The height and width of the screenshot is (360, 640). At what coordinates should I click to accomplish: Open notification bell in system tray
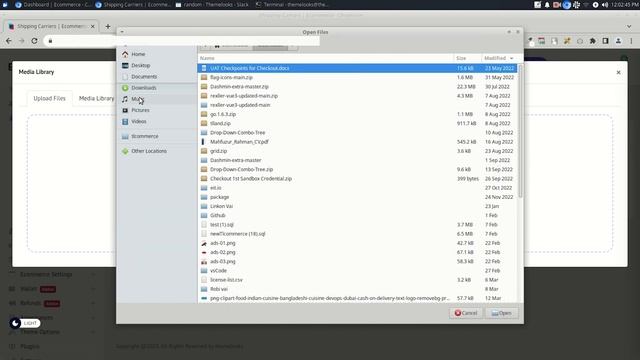click(x=547, y=5)
